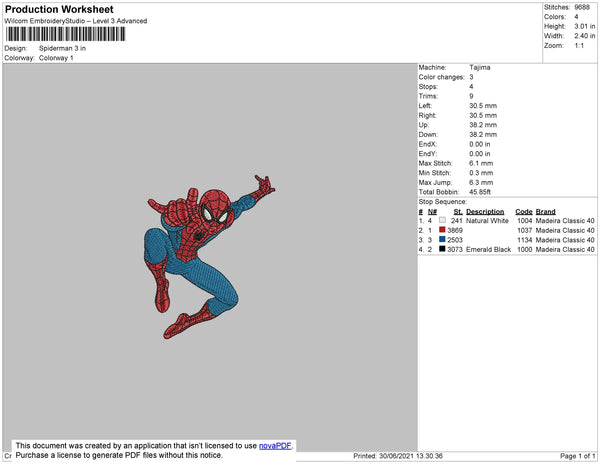Screen dimensions: 600x464
Task: Click the Zoom value 1:1
Action: [x=579, y=46]
